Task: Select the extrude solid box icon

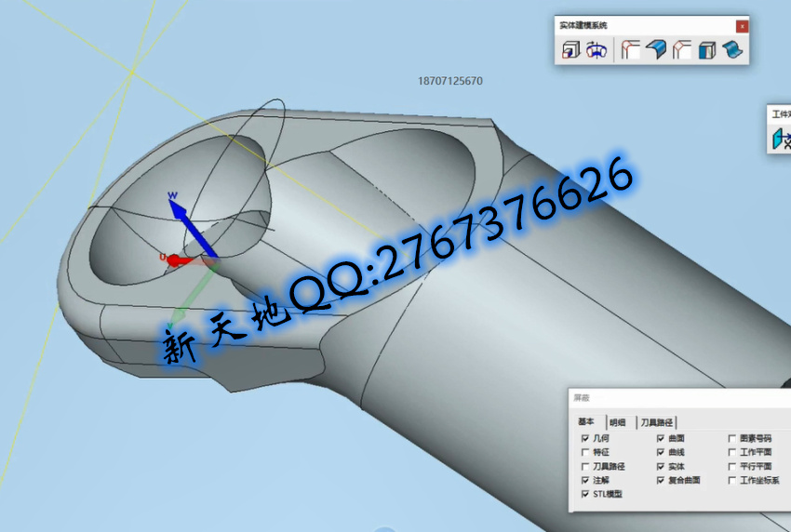Action: 570,50
